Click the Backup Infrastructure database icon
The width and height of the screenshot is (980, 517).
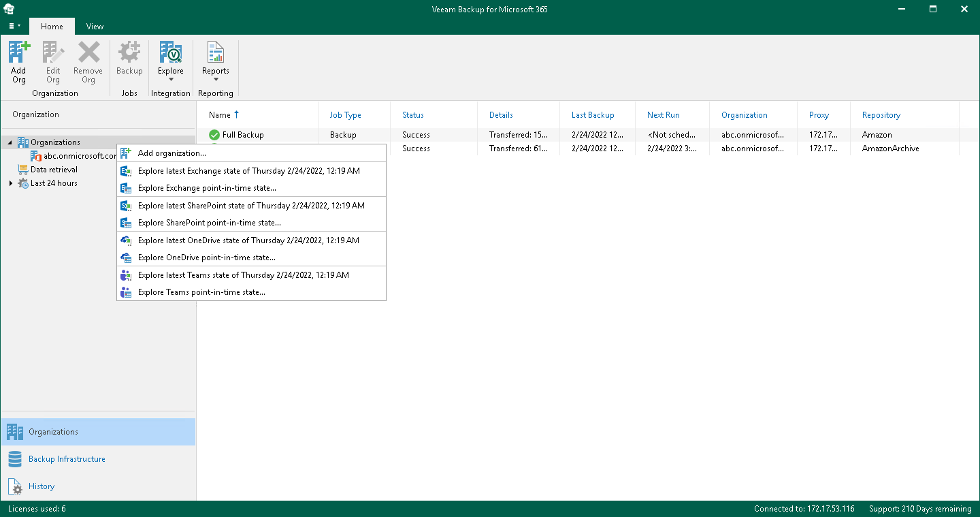click(x=15, y=459)
